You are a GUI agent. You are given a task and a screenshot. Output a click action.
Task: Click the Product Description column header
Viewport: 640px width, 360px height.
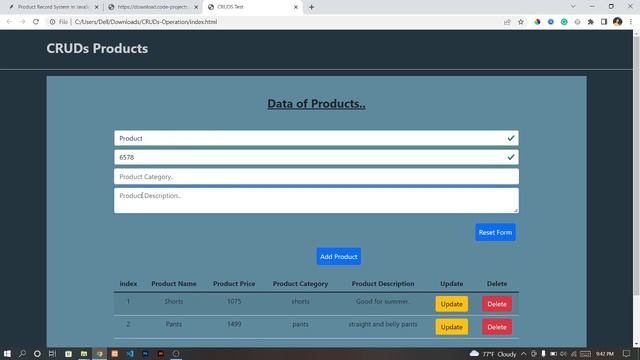click(383, 284)
